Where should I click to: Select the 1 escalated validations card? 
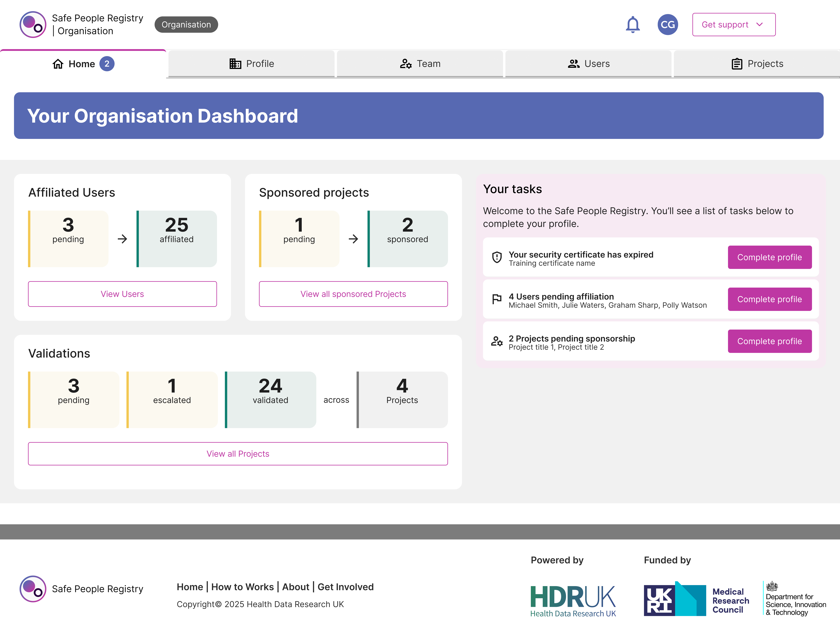[172, 400]
